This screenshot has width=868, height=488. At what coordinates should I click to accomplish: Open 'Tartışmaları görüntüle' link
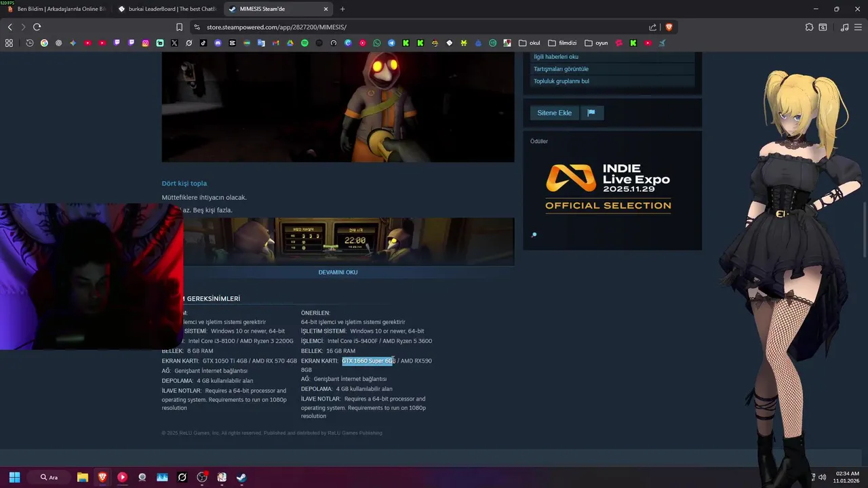tap(561, 69)
